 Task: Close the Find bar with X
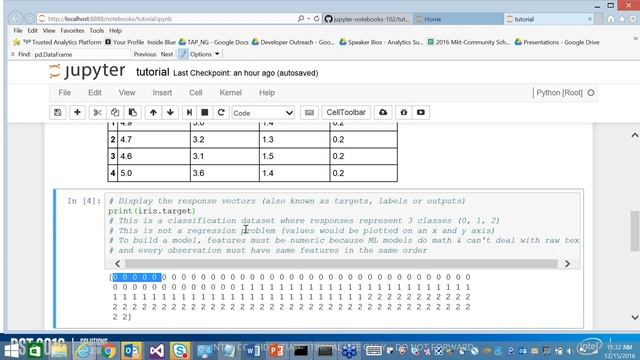13,54
